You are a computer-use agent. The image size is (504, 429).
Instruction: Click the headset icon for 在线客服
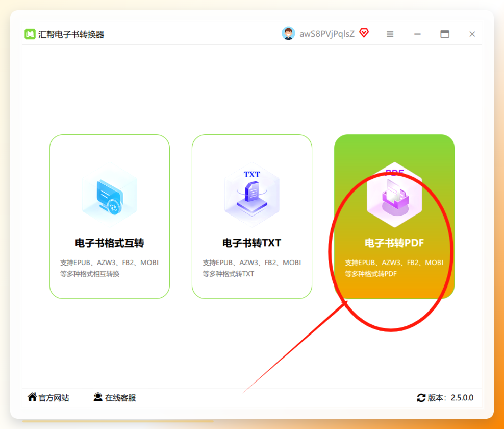pos(98,397)
